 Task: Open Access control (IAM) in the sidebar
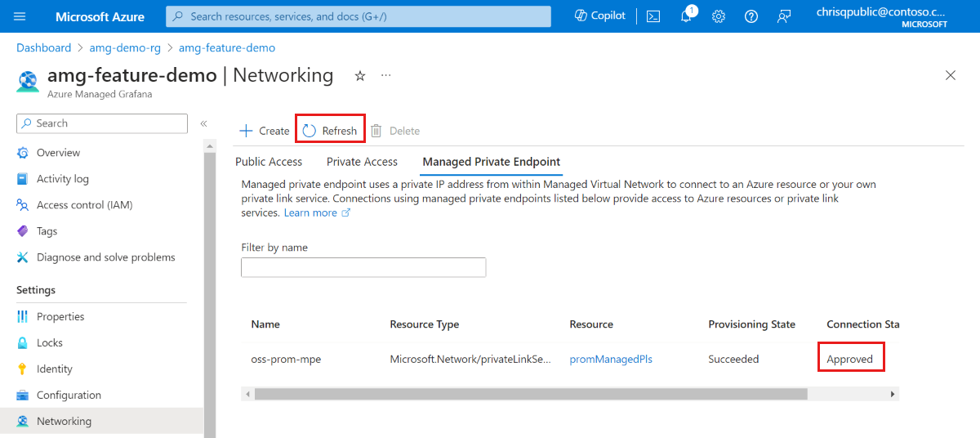[x=84, y=205]
